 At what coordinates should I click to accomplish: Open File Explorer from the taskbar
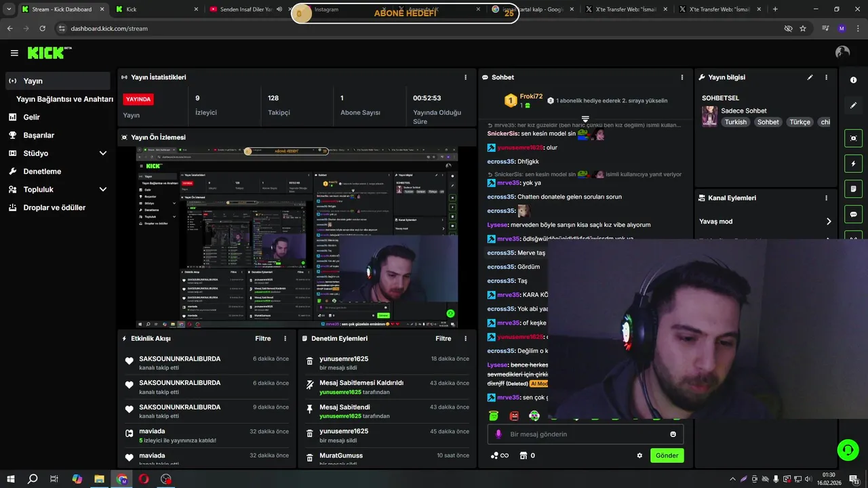point(99,479)
